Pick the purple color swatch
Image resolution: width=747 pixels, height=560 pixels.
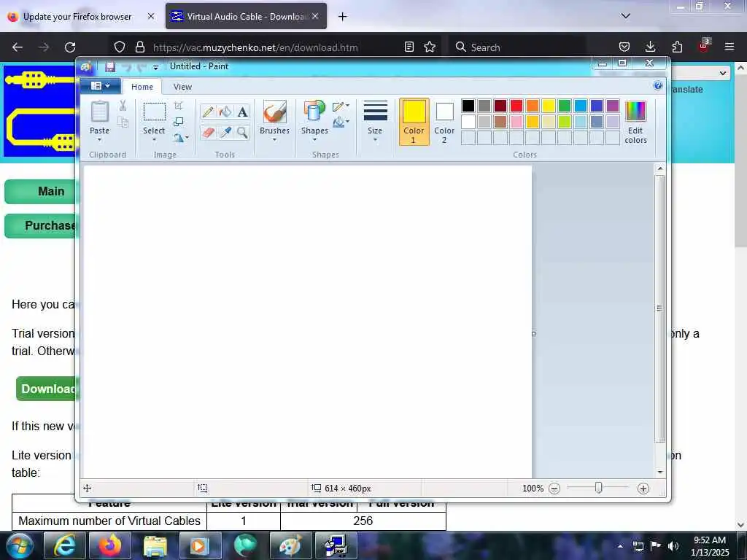613,106
